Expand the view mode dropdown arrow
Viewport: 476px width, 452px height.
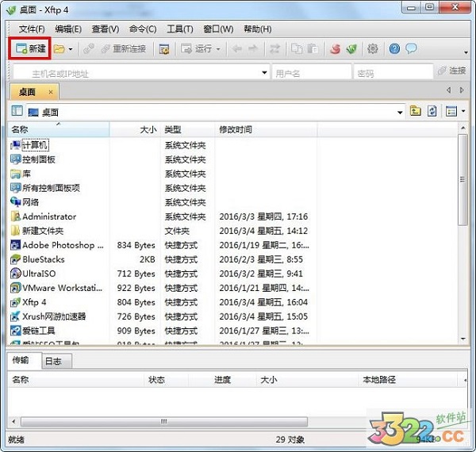[463, 111]
